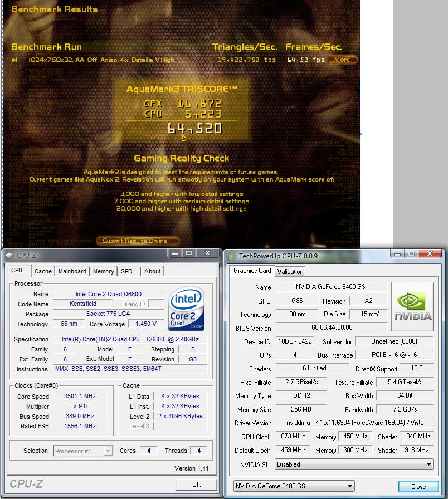Click the CPU name field Intel Core 2 Quad Q6600

108,295
